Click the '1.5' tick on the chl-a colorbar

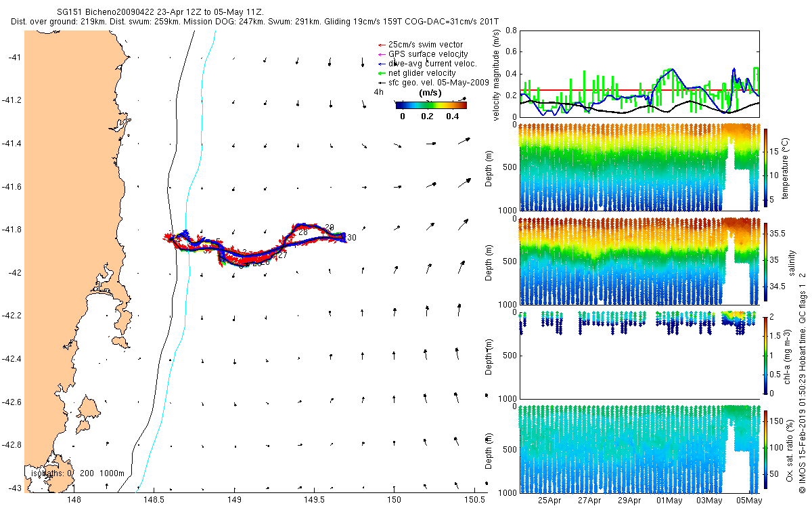[776, 335]
